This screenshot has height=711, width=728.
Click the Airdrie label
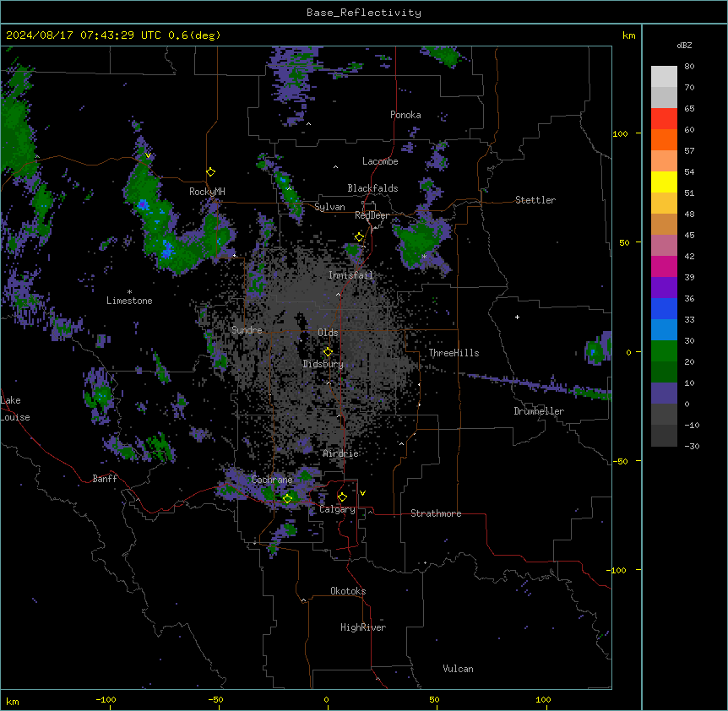click(x=341, y=453)
